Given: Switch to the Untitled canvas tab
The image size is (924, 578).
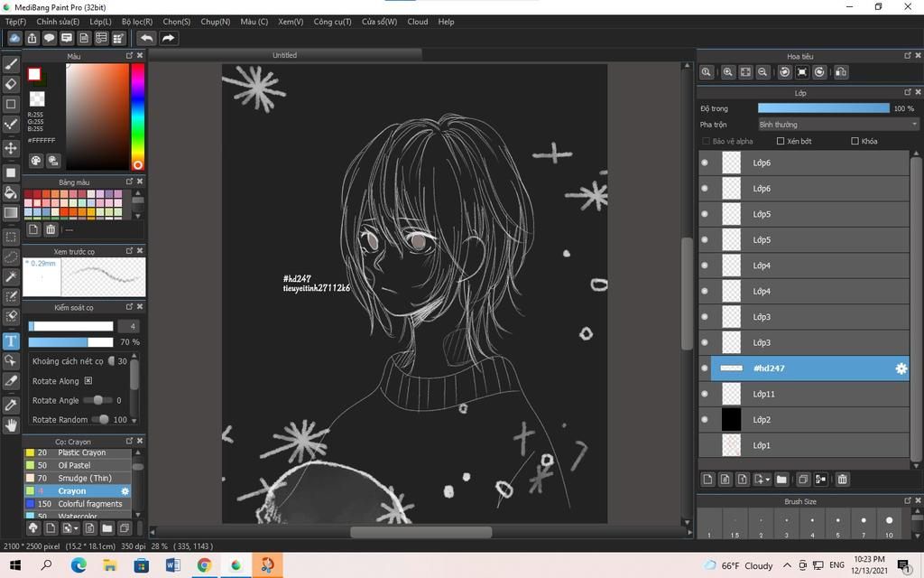Looking at the screenshot, I should [284, 55].
